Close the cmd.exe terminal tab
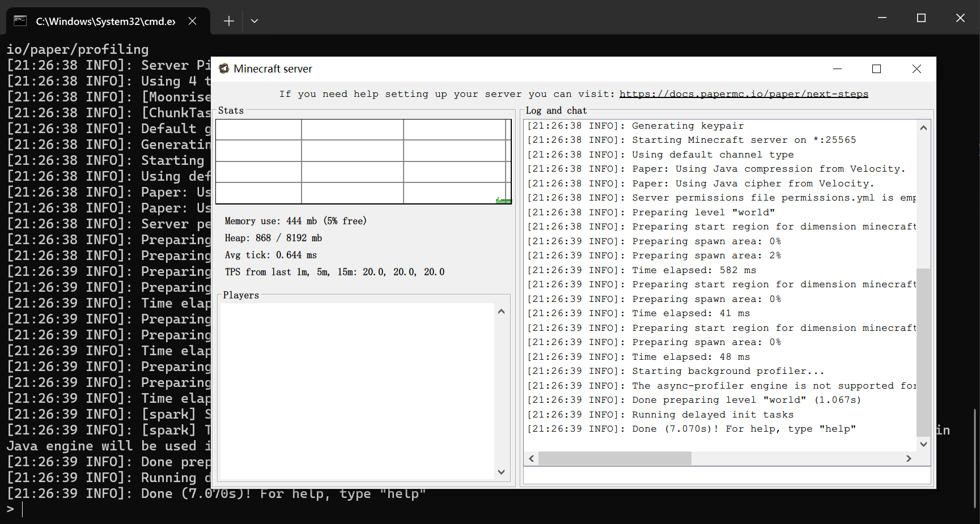This screenshot has height=524, width=980. pos(192,20)
